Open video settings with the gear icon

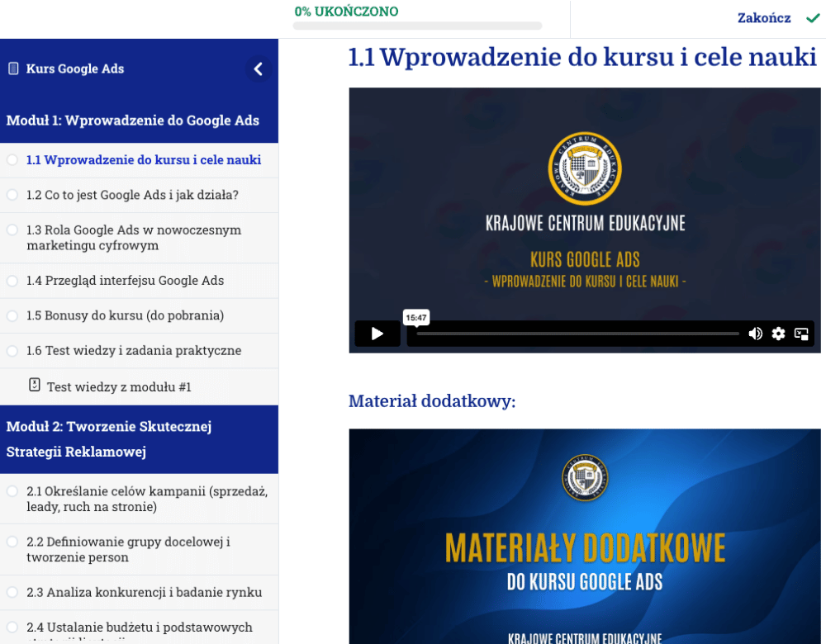click(x=778, y=334)
